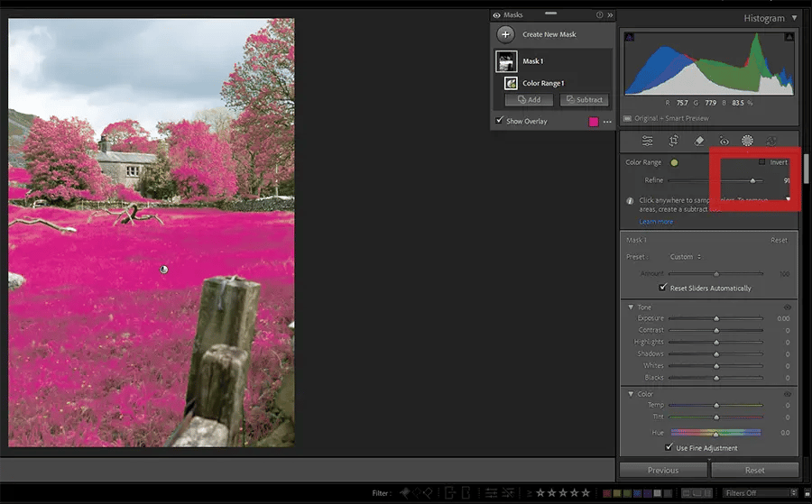Filter by first star rating

540,492
